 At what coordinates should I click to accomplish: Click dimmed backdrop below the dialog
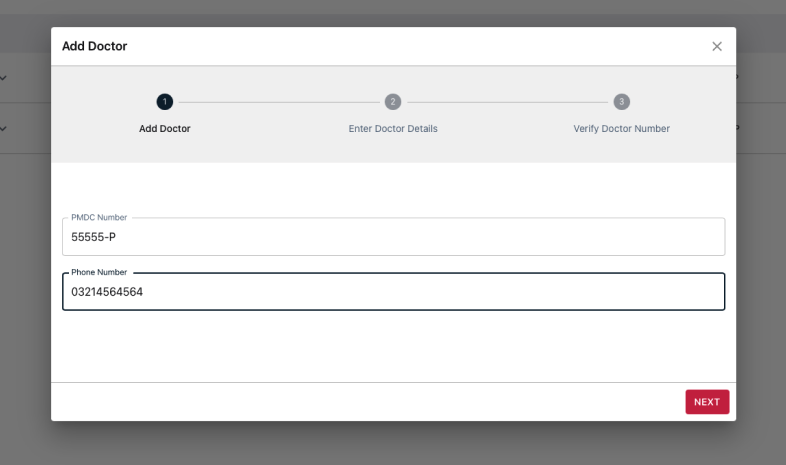(393, 444)
